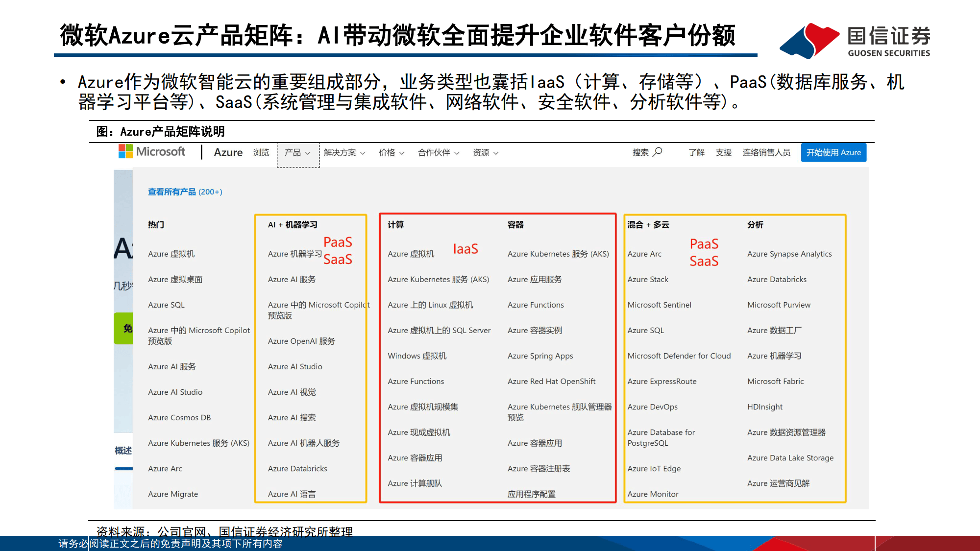The image size is (980, 551).
Task: Click the Azure brand link
Action: click(x=228, y=152)
